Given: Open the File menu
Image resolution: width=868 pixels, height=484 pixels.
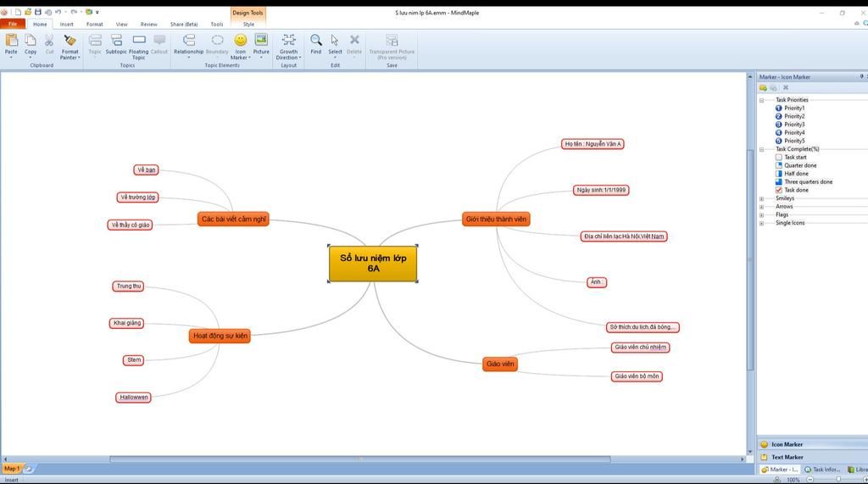Looking at the screenshot, I should pyautogui.click(x=13, y=24).
